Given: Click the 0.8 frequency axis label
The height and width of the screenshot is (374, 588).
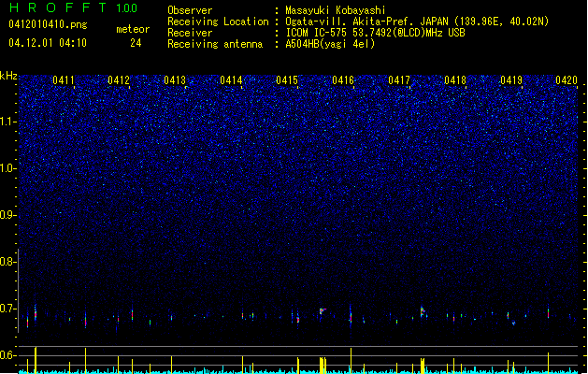Looking at the screenshot, I should coord(8,262).
